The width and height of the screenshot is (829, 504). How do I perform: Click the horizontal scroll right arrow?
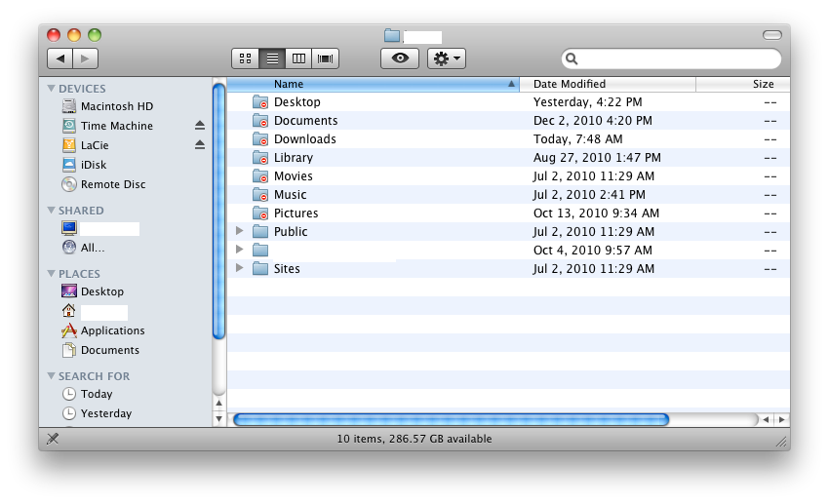(782, 419)
